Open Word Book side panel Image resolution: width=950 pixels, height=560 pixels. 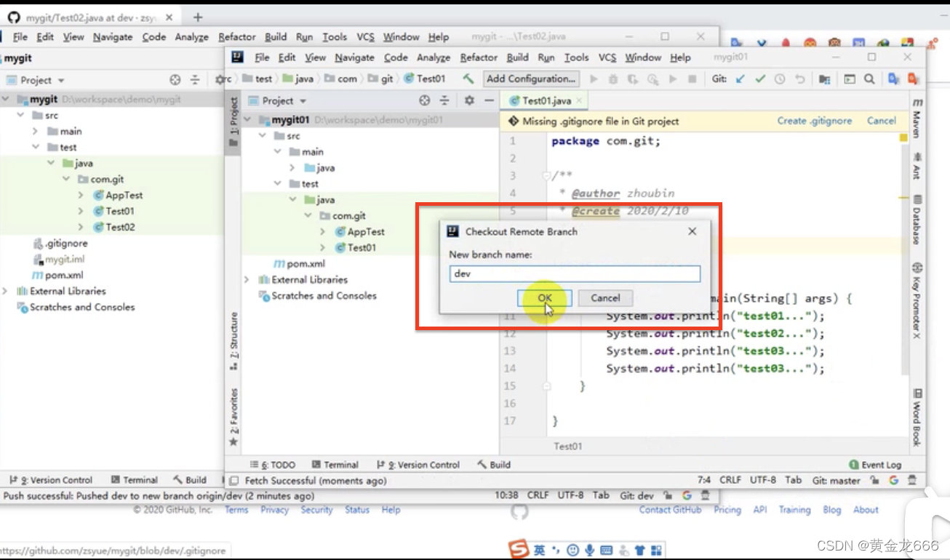tap(917, 417)
